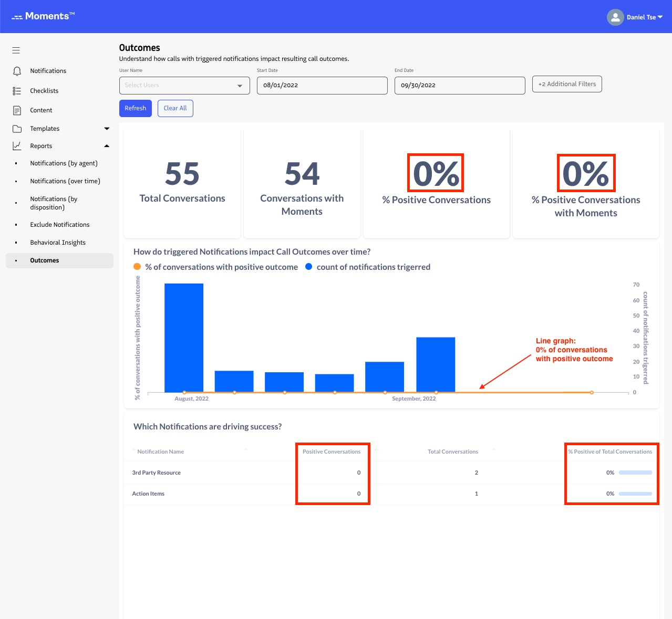
Task: Click the bar above September, 2022 label
Action: tap(436, 364)
